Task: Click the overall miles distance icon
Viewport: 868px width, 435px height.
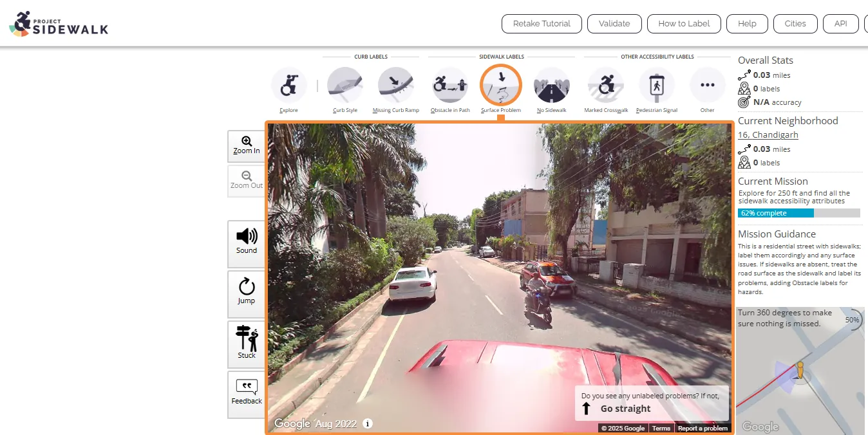Action: (744, 75)
